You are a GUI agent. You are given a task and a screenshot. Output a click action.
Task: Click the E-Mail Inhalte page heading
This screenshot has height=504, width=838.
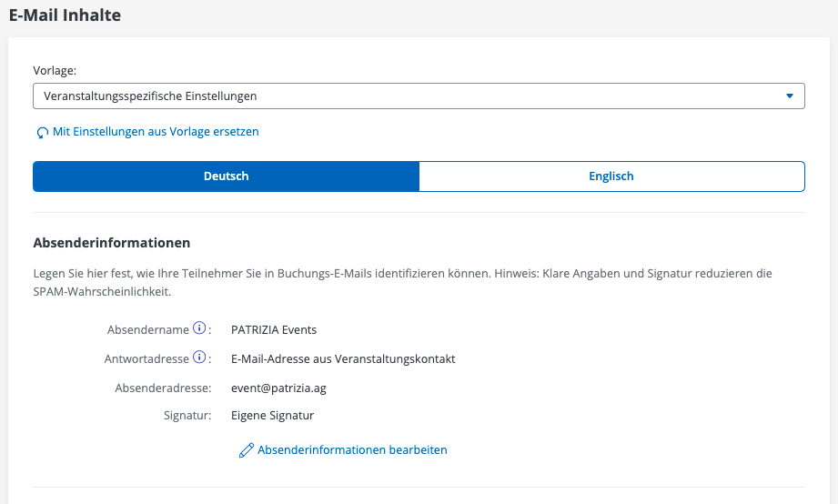click(x=65, y=15)
